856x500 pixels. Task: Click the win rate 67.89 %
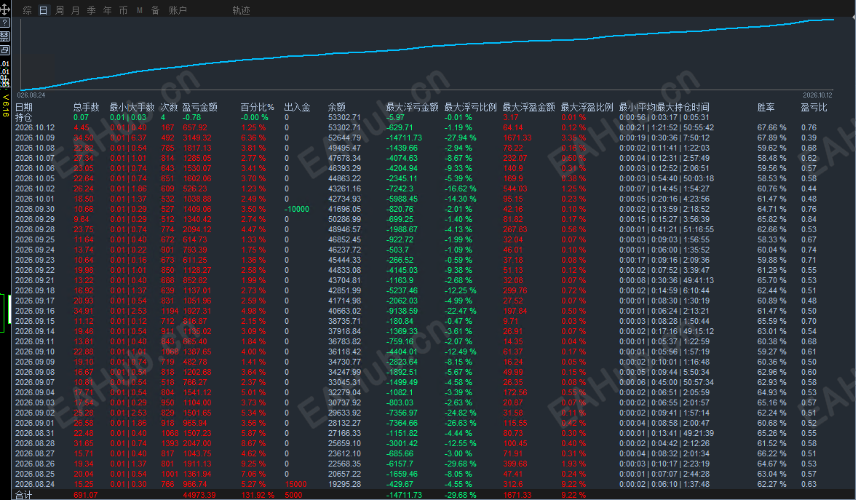[772, 138]
